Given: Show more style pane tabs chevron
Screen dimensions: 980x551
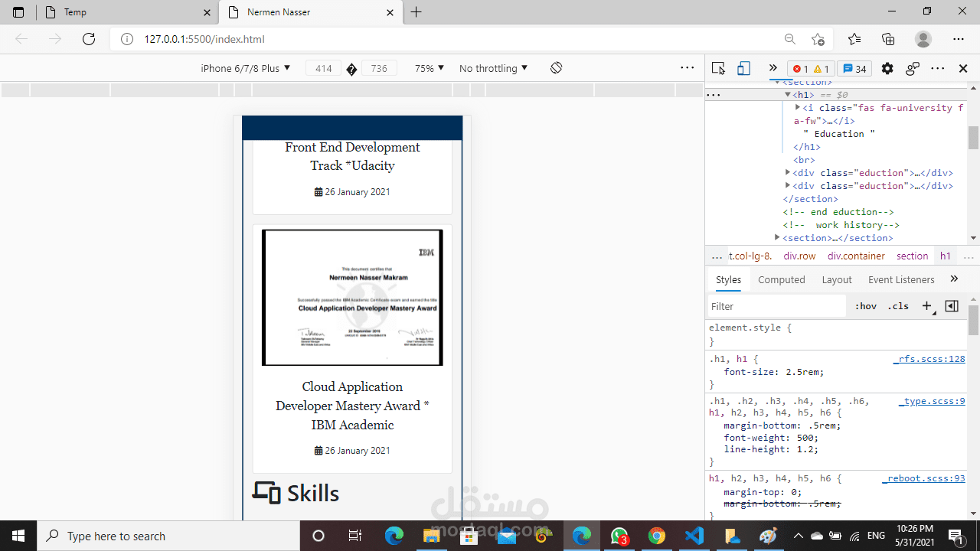Looking at the screenshot, I should click(954, 279).
